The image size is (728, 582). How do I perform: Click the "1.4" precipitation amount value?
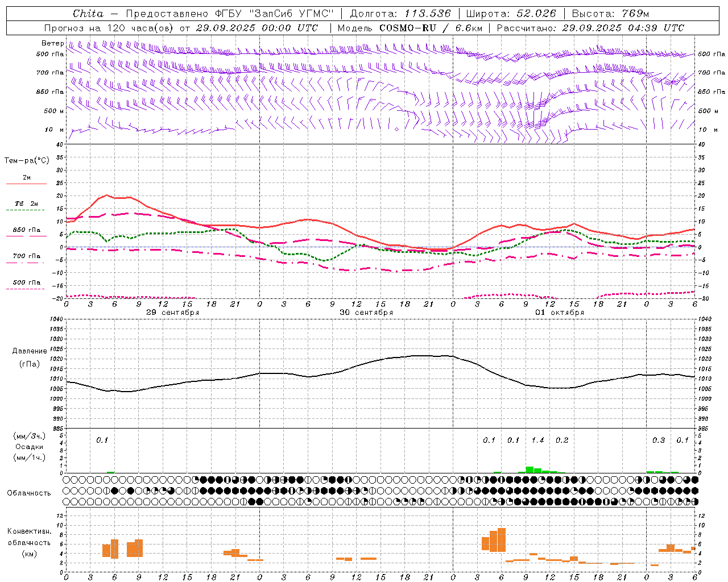pos(537,440)
